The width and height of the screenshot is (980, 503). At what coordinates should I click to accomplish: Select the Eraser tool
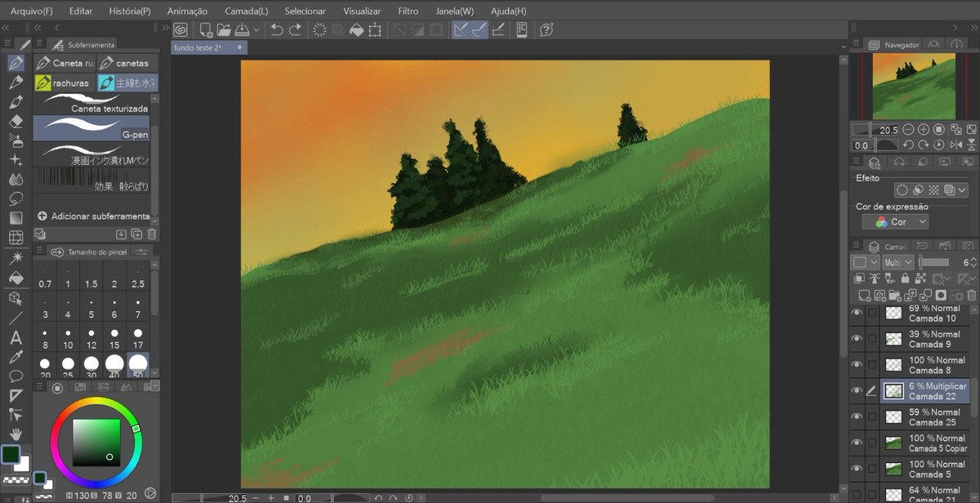pos(15,121)
